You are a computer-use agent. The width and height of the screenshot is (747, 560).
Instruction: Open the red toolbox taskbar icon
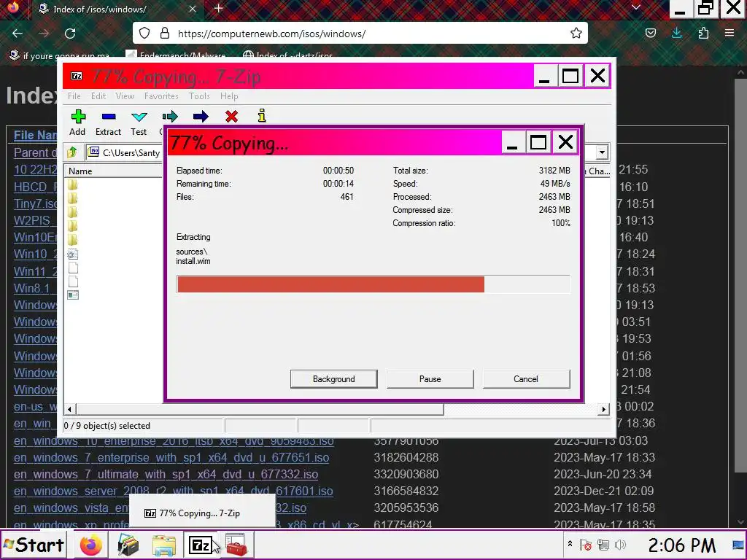(x=236, y=545)
